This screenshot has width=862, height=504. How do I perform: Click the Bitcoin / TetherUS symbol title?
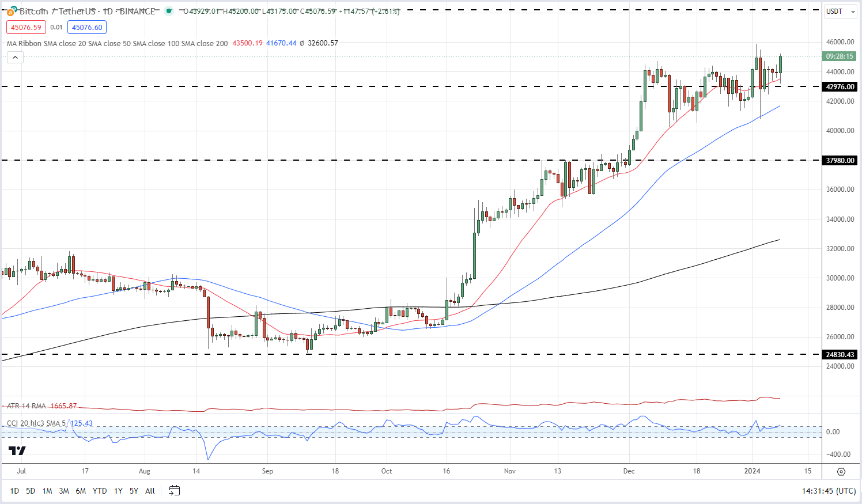pyautogui.click(x=88, y=11)
